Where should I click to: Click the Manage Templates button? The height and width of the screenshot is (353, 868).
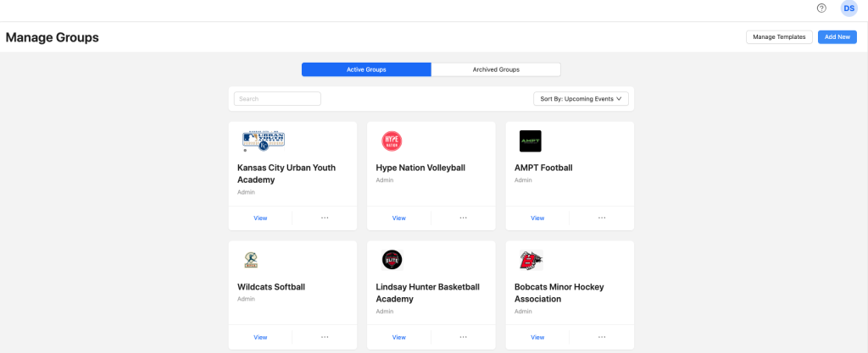coord(779,37)
